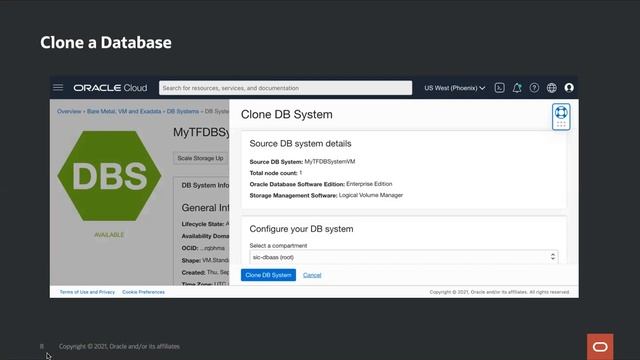Click the Enterprise Edition value

(x=369, y=184)
